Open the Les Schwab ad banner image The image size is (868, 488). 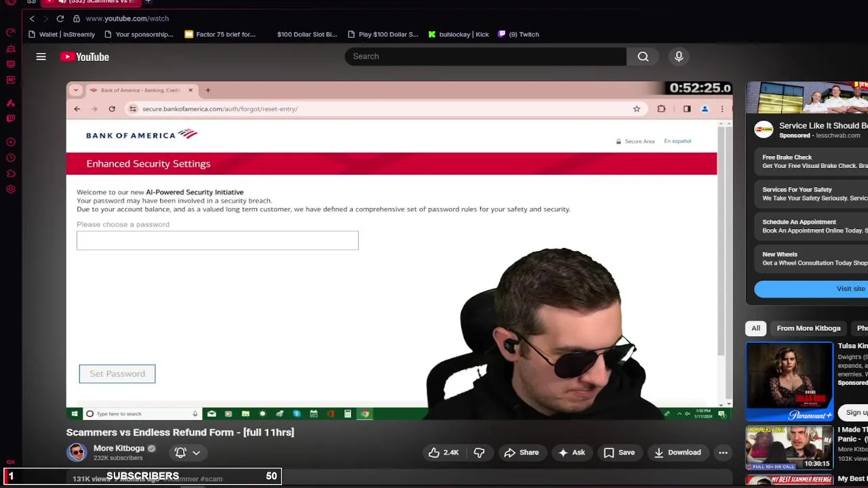click(x=807, y=98)
